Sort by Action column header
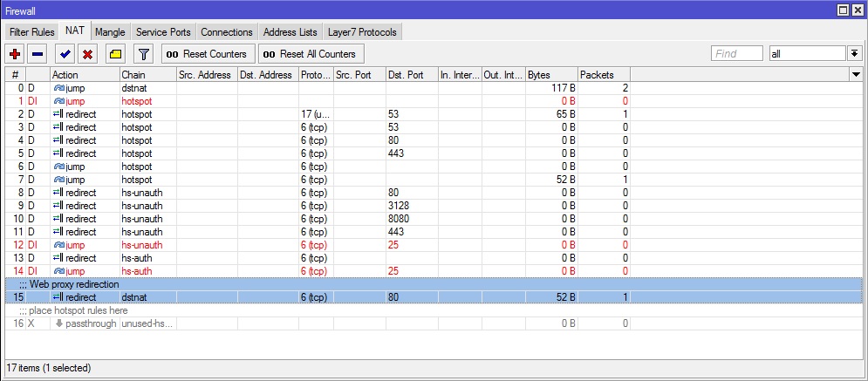Image resolution: width=868 pixels, height=381 pixels. tap(85, 75)
